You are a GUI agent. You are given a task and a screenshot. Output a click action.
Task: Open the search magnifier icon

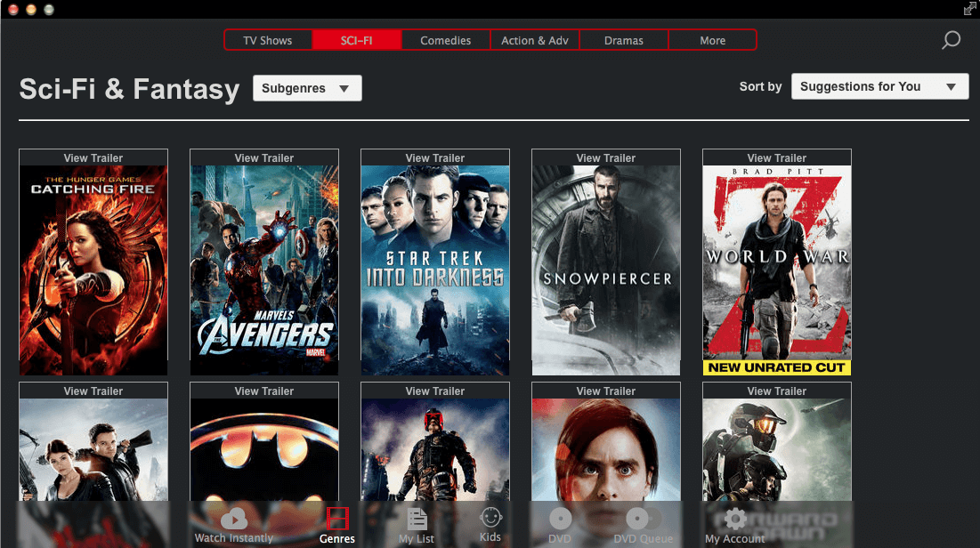click(951, 40)
